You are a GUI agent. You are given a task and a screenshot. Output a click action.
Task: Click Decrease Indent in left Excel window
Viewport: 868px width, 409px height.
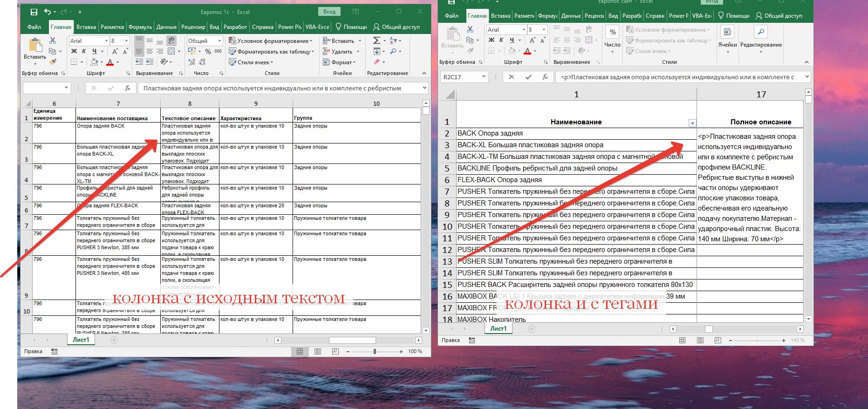point(139,62)
